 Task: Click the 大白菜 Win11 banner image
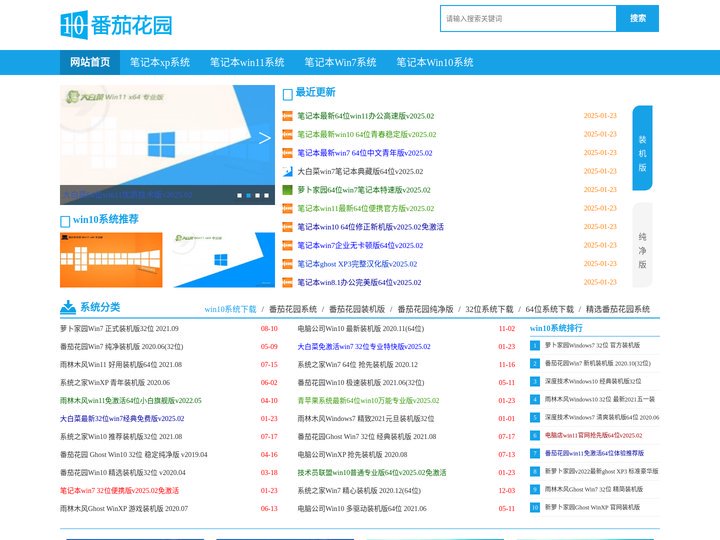[x=168, y=145]
